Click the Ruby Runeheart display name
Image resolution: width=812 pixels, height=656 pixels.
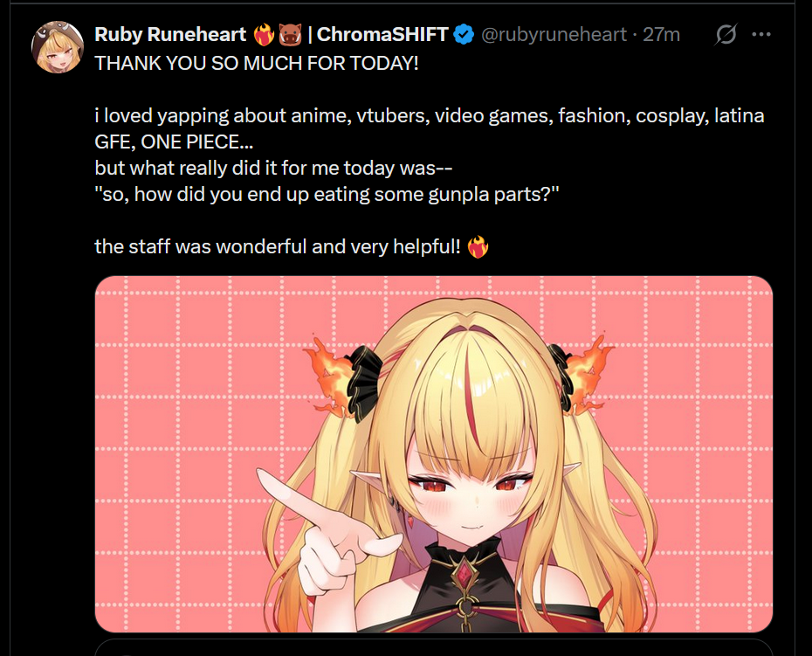[170, 35]
